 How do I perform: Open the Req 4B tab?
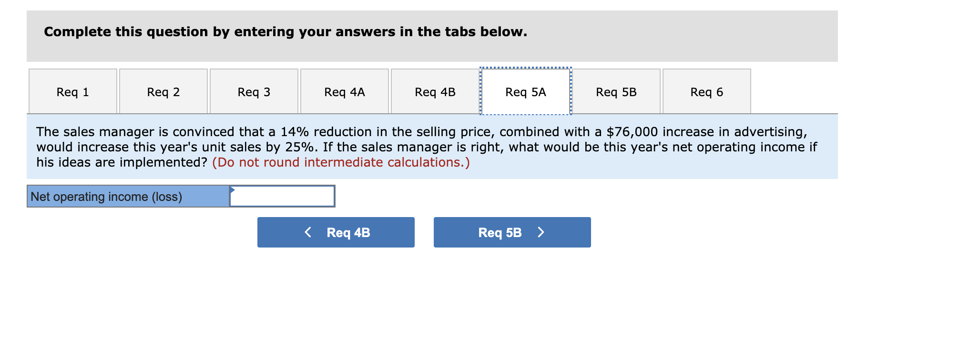(435, 91)
